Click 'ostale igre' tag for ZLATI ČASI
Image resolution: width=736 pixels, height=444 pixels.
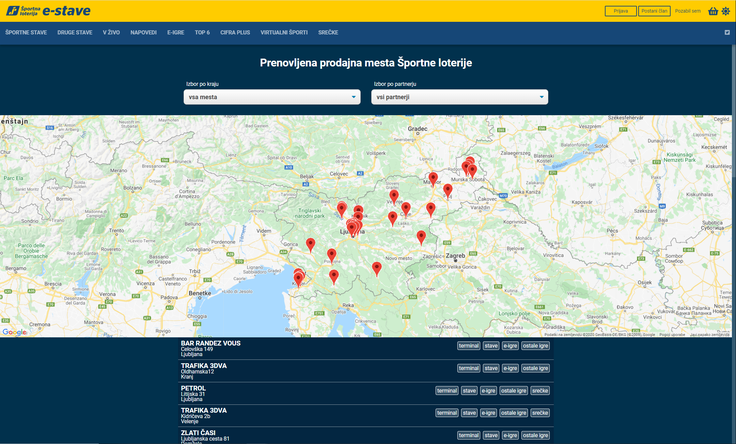pyautogui.click(x=536, y=436)
